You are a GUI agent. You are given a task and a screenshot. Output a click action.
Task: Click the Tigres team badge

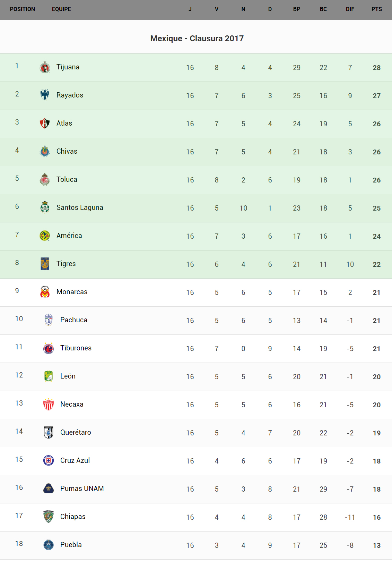click(45, 264)
